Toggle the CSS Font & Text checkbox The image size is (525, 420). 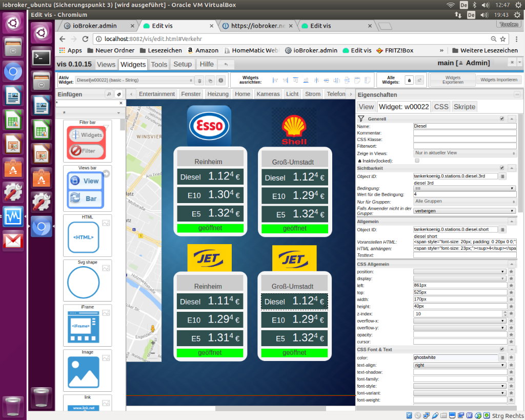point(502,349)
